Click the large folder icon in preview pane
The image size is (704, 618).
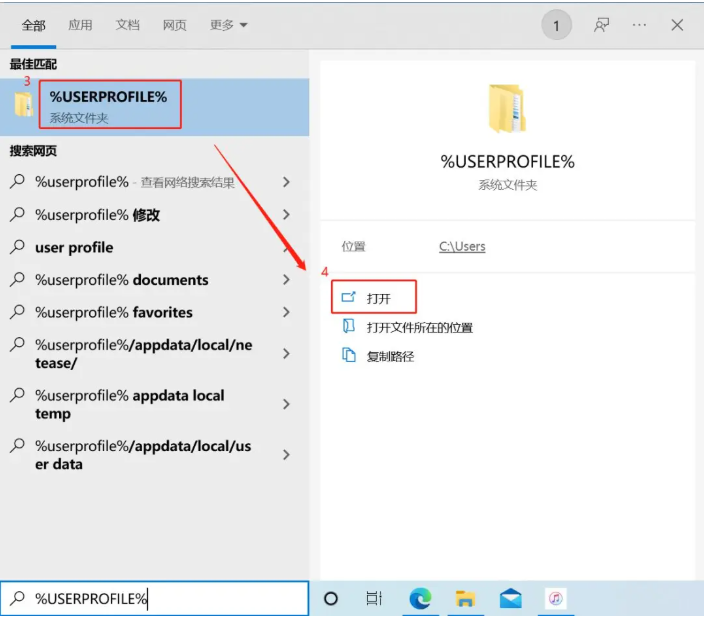507,109
